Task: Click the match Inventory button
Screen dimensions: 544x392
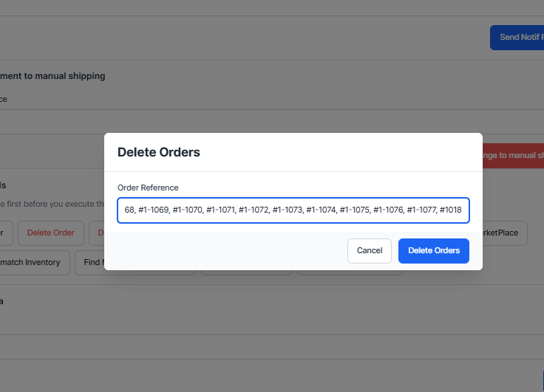Action: click(33, 263)
